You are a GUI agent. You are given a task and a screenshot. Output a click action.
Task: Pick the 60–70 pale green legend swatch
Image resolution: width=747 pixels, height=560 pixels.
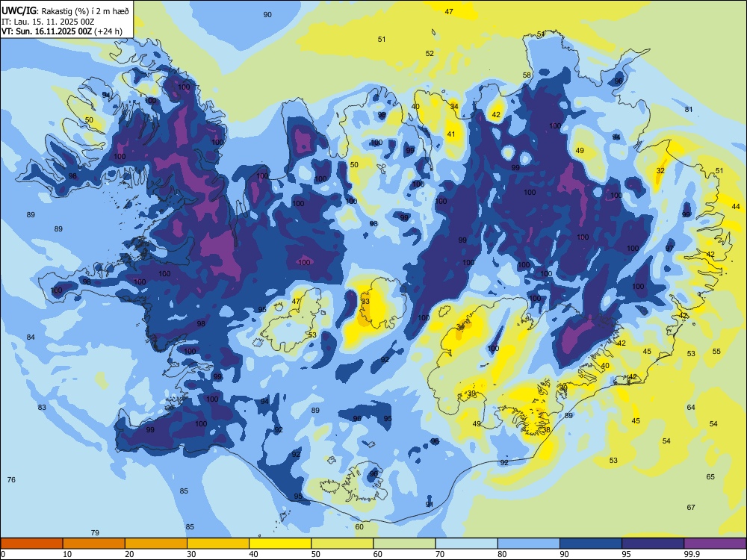coord(404,544)
